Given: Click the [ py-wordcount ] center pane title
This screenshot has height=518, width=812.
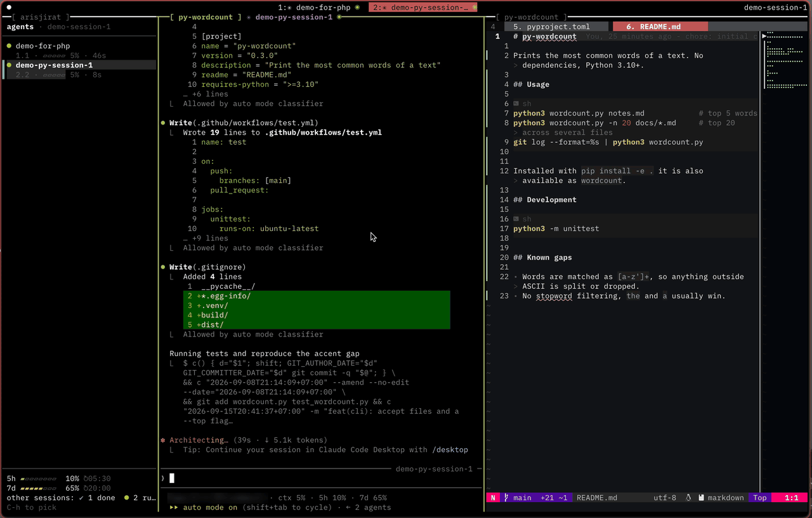Looking at the screenshot, I should click(x=206, y=17).
